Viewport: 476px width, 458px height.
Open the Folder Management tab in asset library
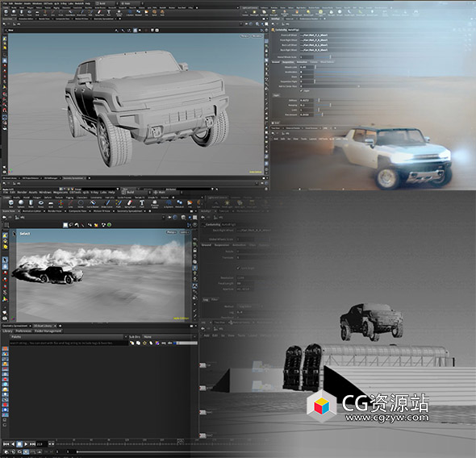48,331
